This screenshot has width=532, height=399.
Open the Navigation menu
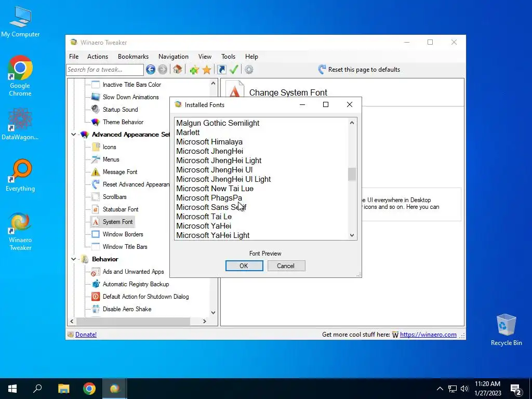[x=174, y=57]
